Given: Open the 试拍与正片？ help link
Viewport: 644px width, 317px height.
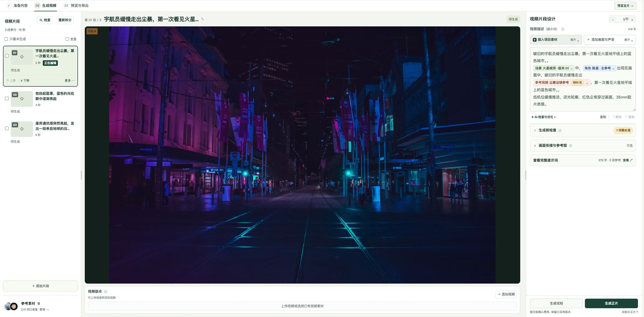Looking at the screenshot, I should 630,312.
